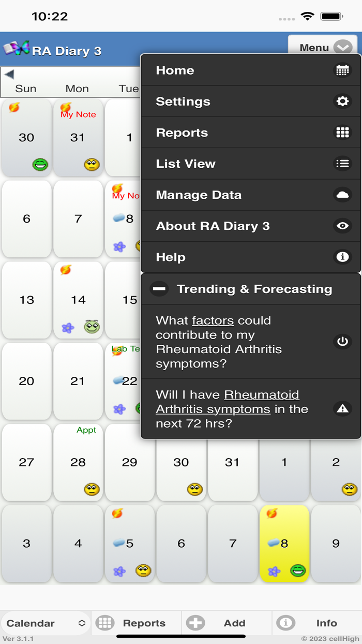The width and height of the screenshot is (362, 644).
Task: Click the Add plus icon in the bottom bar
Action: tap(197, 623)
